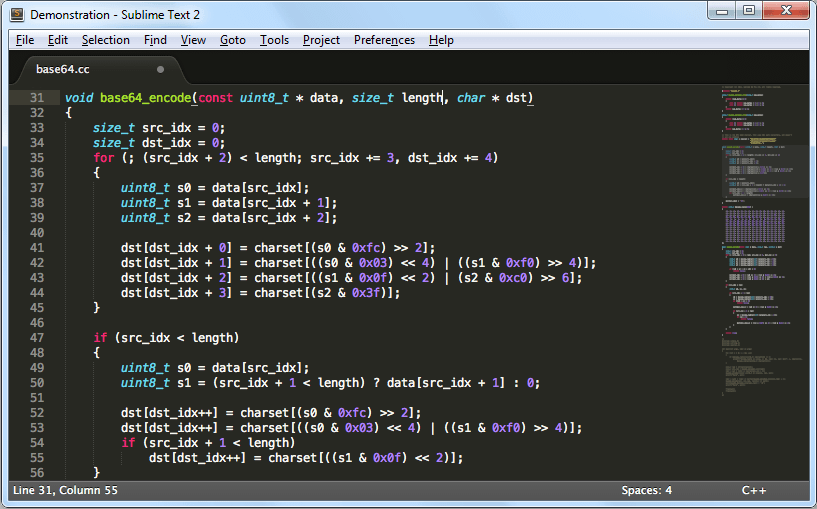Open the Project menu

point(321,40)
